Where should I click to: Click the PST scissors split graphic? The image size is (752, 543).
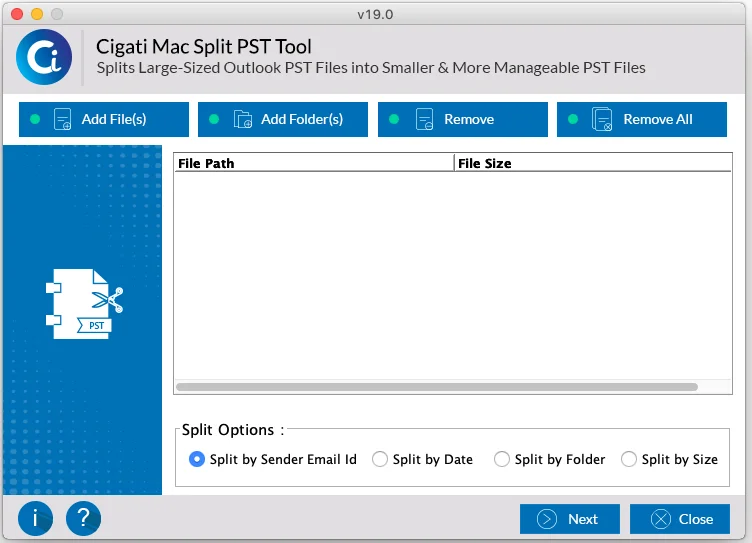click(x=84, y=304)
